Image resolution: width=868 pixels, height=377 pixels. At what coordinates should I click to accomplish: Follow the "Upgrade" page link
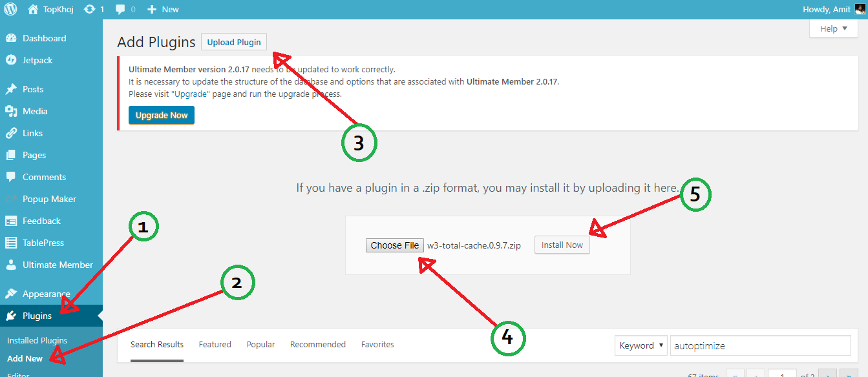pyautogui.click(x=191, y=94)
